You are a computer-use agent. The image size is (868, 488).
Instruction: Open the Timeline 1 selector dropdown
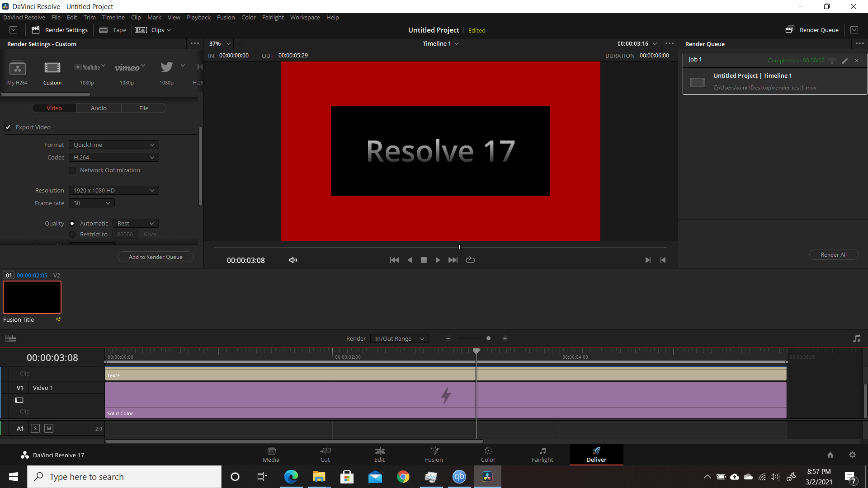coord(441,44)
